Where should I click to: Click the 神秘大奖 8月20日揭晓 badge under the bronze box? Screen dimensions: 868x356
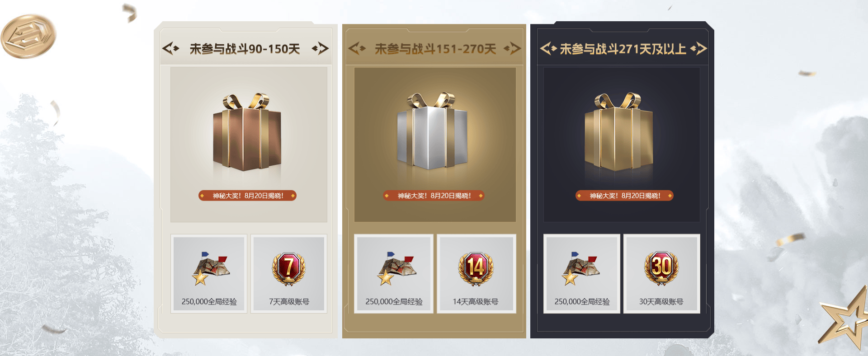coord(247,196)
